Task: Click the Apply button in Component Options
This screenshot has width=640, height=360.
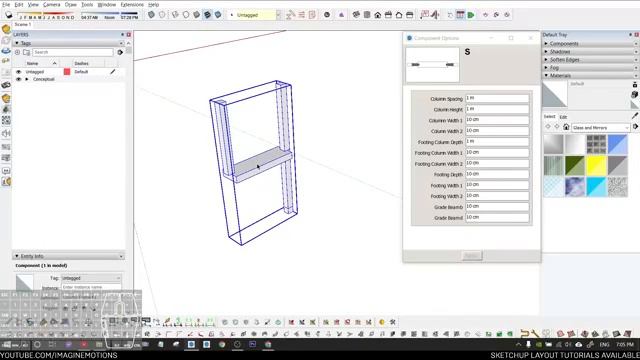Action: 472,256
